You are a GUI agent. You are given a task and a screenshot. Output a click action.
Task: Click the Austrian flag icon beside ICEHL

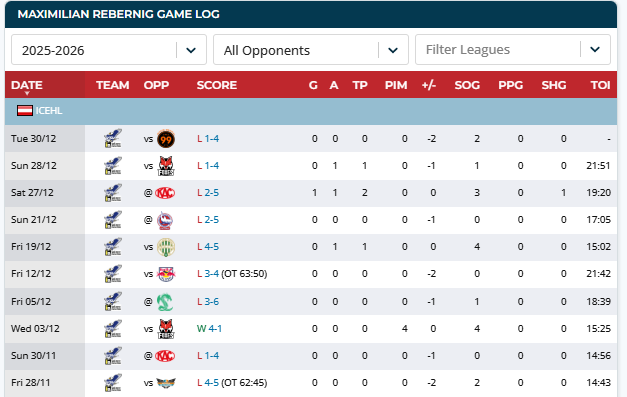(x=25, y=111)
